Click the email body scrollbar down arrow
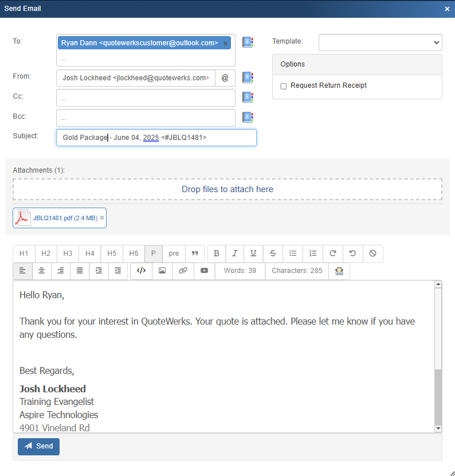This screenshot has height=476, width=455. tap(438, 428)
